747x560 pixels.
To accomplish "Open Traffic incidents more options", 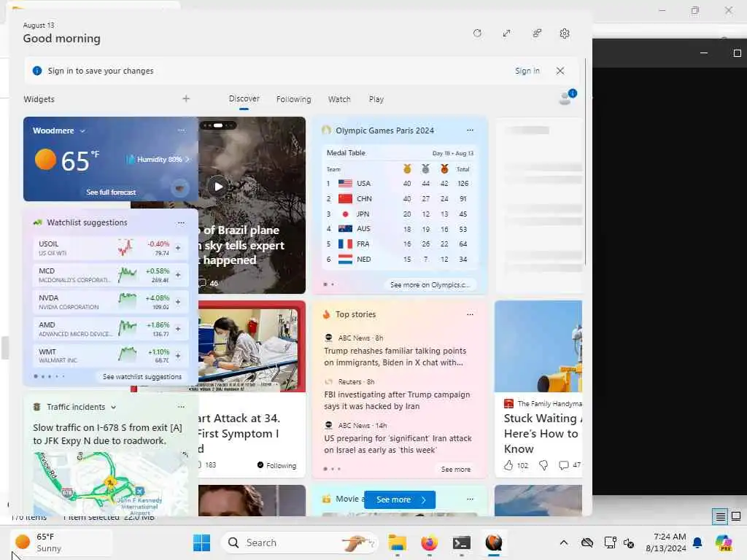I will coord(181,407).
